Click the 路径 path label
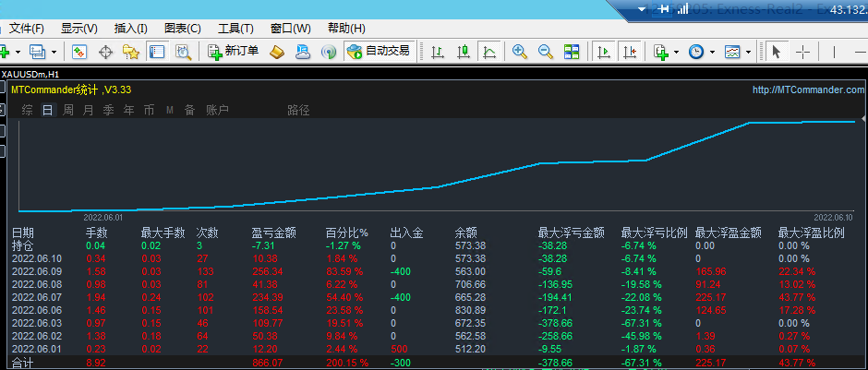 click(298, 110)
